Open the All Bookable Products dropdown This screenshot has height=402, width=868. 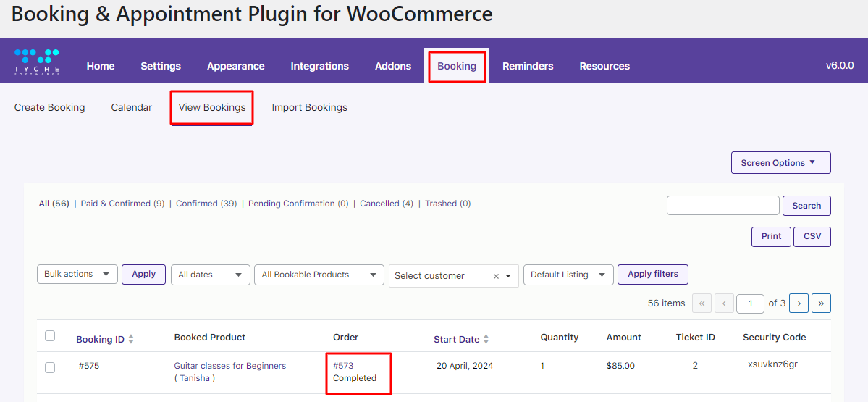(319, 275)
